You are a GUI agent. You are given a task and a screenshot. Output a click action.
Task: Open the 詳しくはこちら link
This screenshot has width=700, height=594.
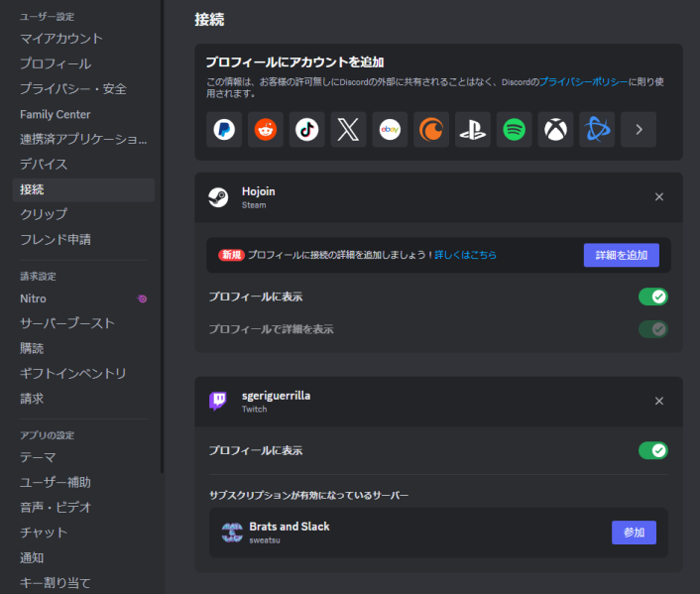(465, 255)
